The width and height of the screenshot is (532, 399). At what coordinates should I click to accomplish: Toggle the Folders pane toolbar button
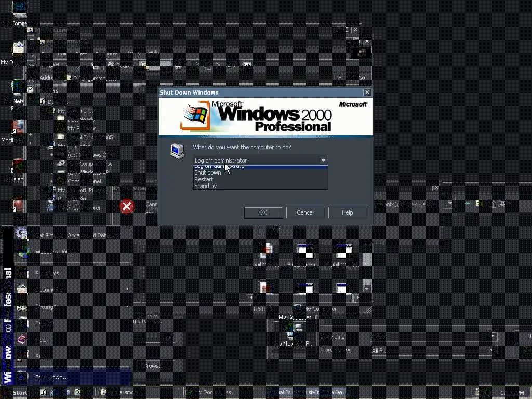click(155, 65)
